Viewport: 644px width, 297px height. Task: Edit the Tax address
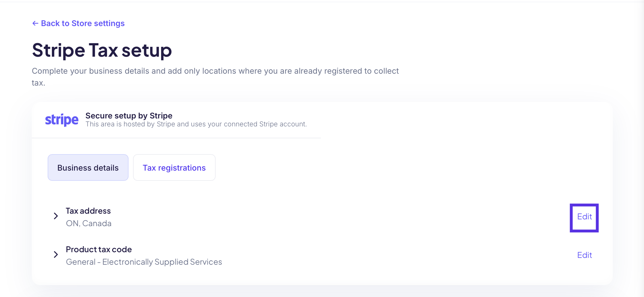[584, 217]
